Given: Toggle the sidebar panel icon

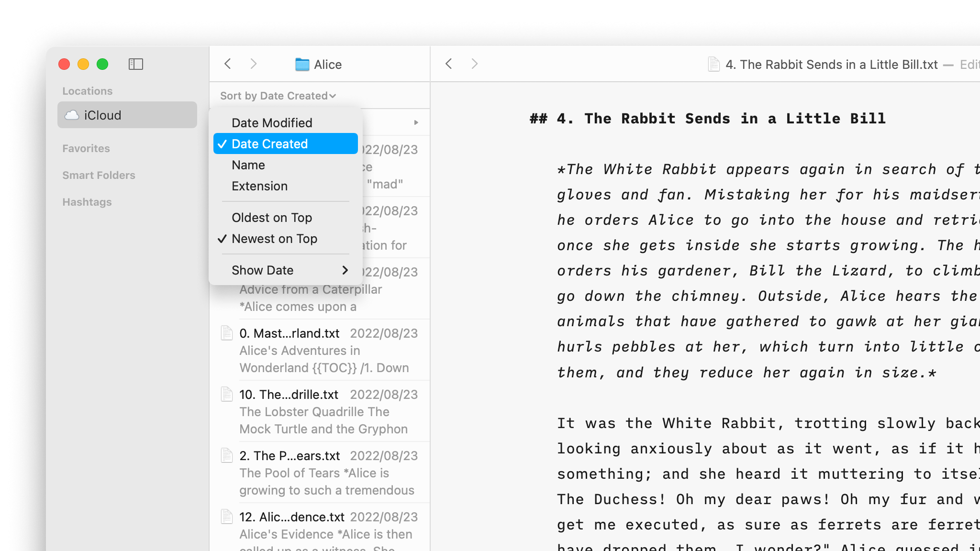Looking at the screenshot, I should click(136, 64).
